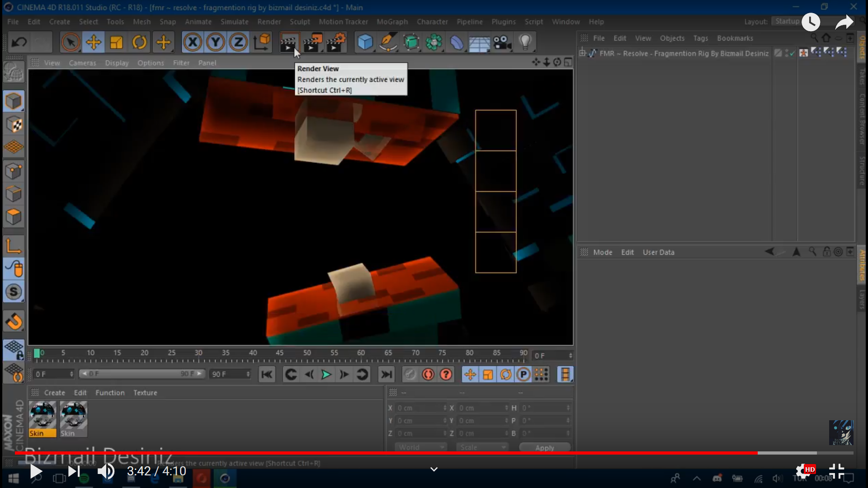Select the spline Pen tool icon
This screenshot has width=868, height=488.
pos(388,42)
